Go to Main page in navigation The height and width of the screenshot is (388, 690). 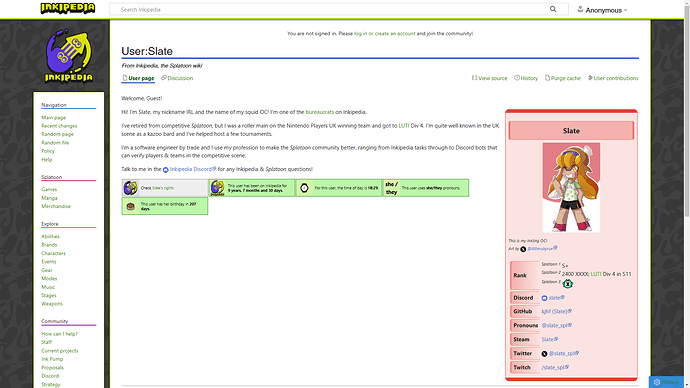coord(54,117)
